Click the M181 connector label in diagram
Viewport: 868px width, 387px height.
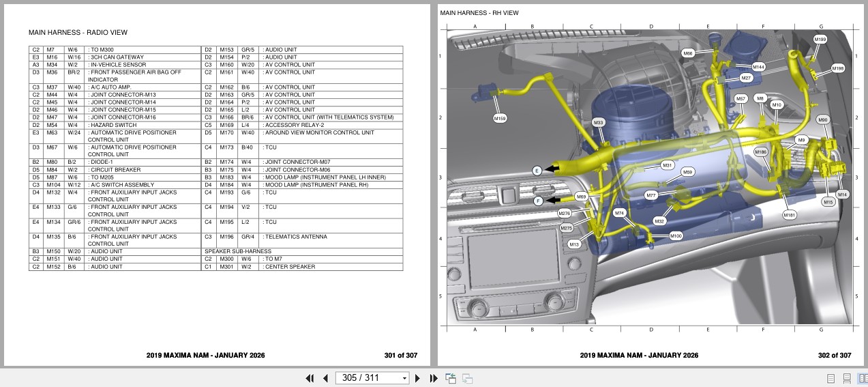(789, 215)
